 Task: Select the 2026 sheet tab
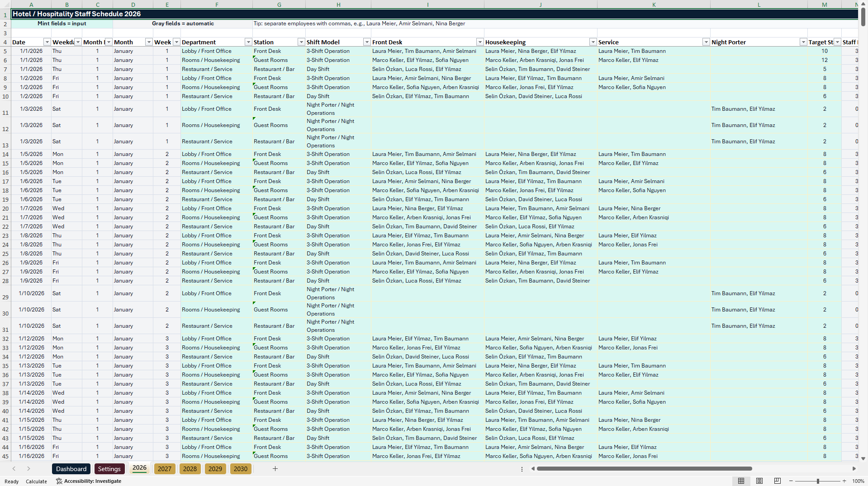pyautogui.click(x=139, y=468)
